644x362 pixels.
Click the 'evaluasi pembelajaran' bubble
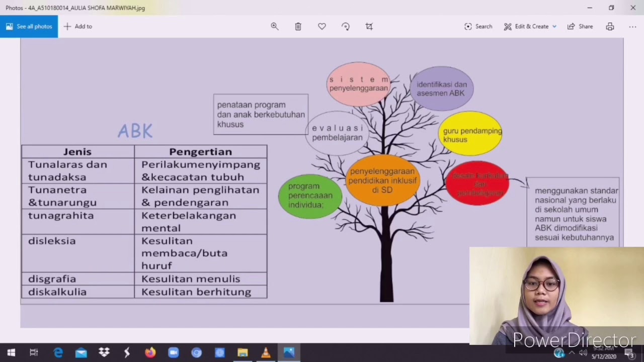pyautogui.click(x=337, y=133)
